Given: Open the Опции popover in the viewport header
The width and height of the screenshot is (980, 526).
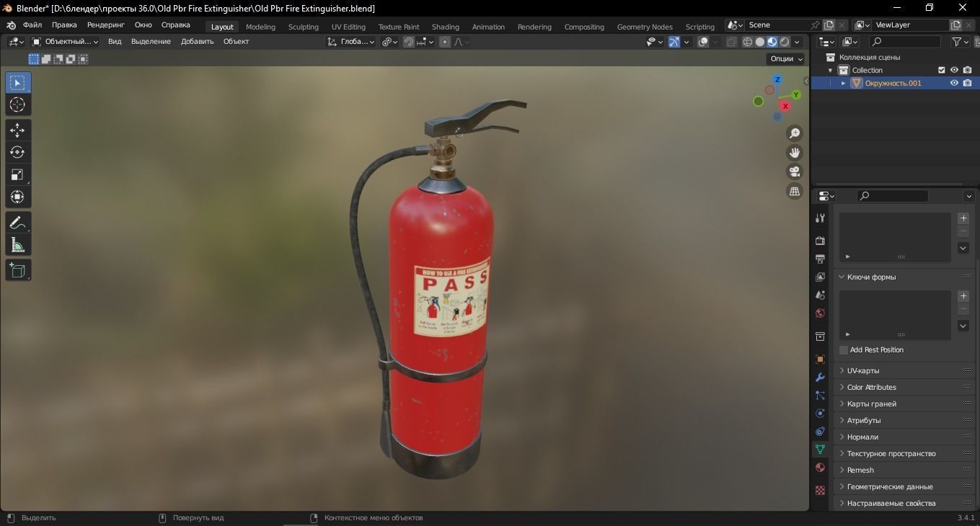Looking at the screenshot, I should point(784,58).
